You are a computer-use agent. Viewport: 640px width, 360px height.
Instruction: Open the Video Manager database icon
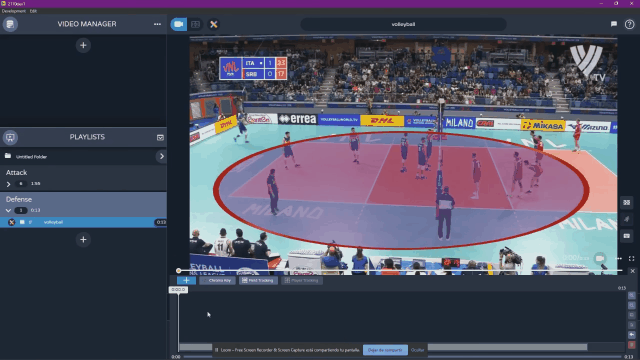10,24
